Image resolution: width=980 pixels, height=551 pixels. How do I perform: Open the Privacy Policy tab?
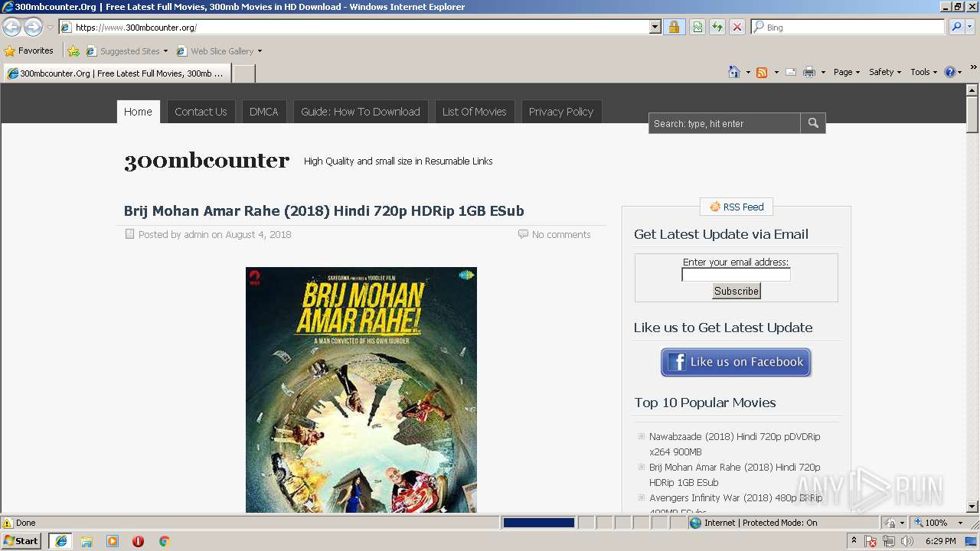pyautogui.click(x=560, y=111)
